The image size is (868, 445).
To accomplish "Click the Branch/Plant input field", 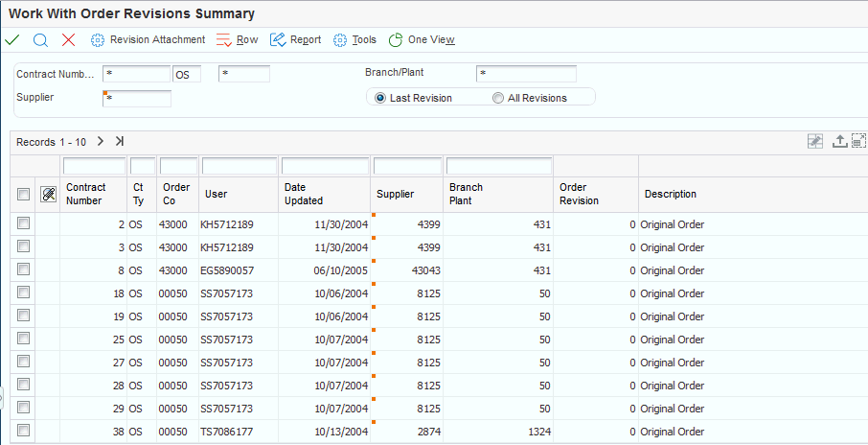I will pos(526,74).
